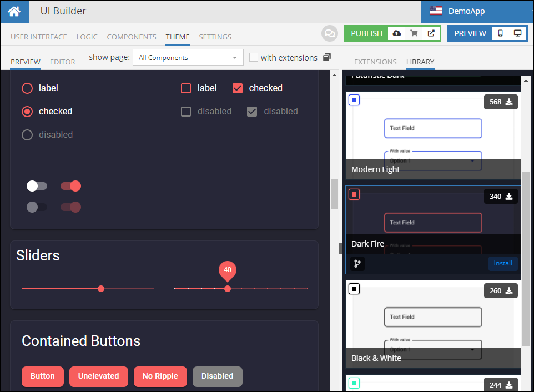This screenshot has height=392, width=534.
Task: Tick the unchecked red checkbox labeled label
Action: tap(186, 88)
